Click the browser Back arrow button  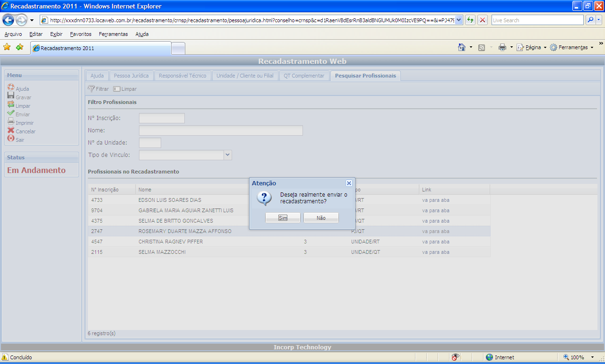[9, 20]
